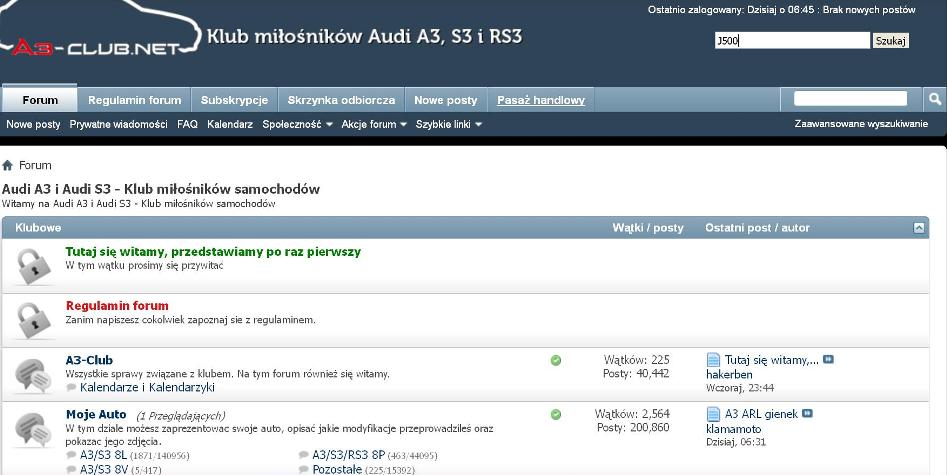Viewport: 947px width, 475px height.
Task: Open the A3-Club forum link
Action: pyautogui.click(x=89, y=360)
